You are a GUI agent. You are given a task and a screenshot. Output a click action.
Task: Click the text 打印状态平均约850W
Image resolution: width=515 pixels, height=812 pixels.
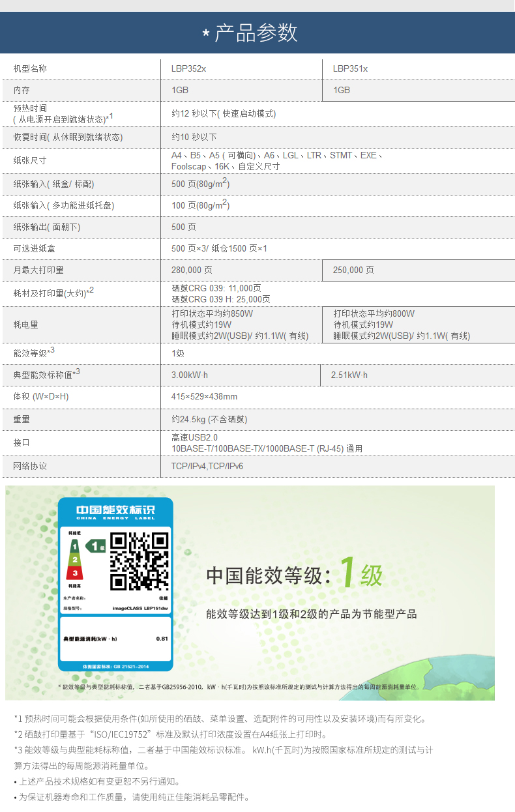coord(213,313)
